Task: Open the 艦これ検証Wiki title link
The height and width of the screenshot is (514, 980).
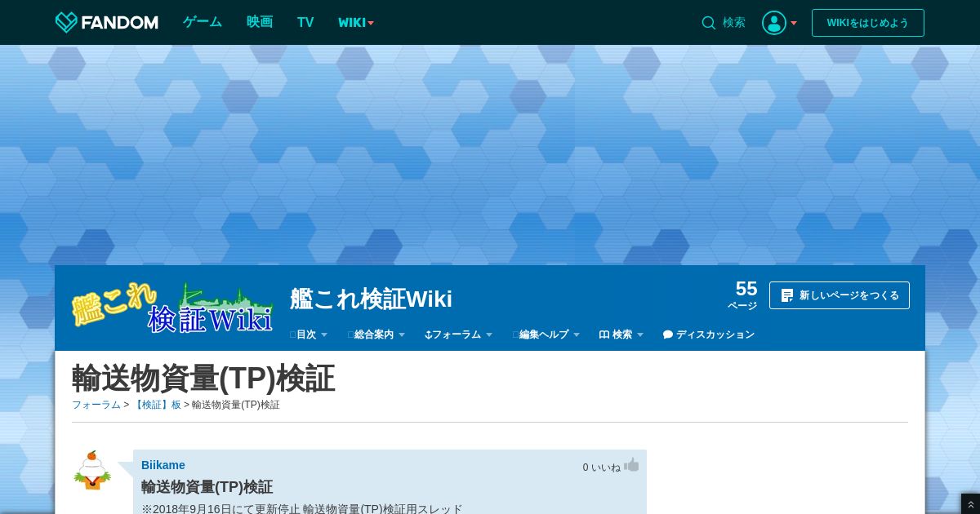Action: click(x=371, y=299)
